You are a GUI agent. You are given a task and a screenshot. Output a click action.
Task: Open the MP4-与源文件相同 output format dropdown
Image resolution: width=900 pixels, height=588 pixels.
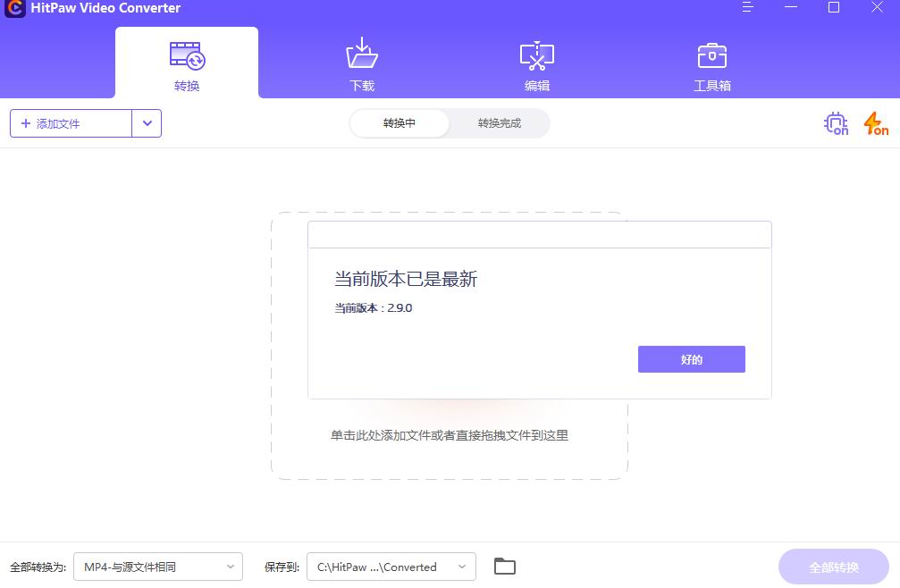pyautogui.click(x=158, y=567)
